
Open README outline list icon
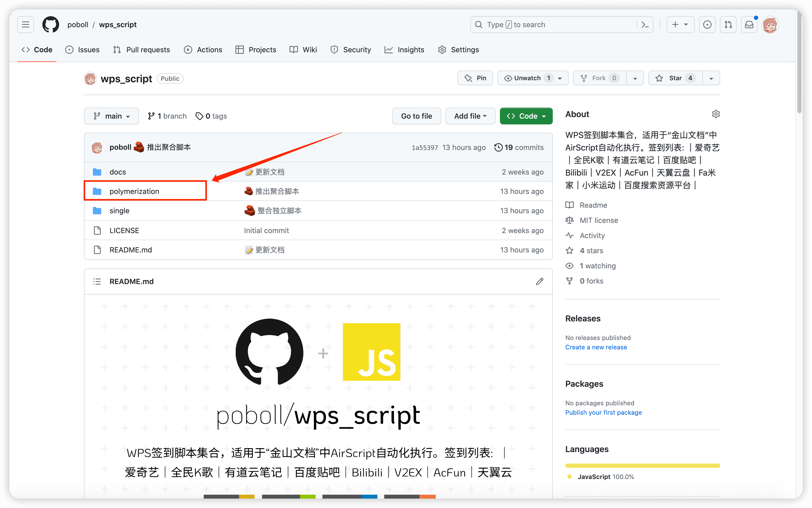pyautogui.click(x=97, y=281)
